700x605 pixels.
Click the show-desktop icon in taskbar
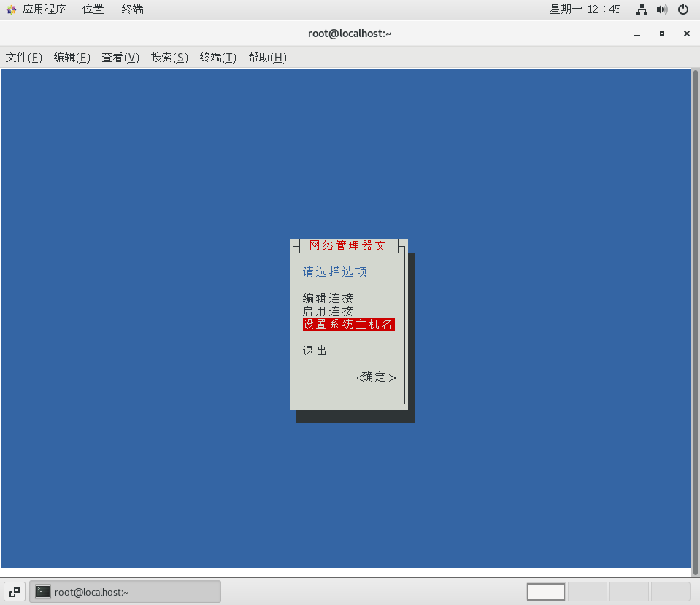point(15,592)
